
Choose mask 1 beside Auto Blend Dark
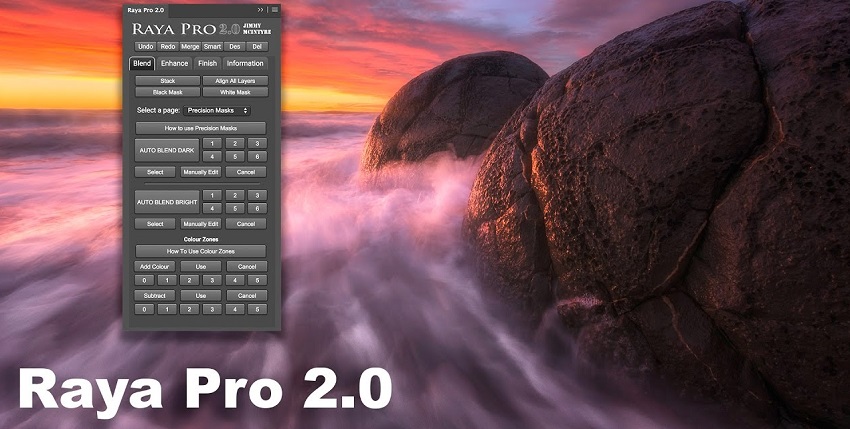[x=212, y=144]
